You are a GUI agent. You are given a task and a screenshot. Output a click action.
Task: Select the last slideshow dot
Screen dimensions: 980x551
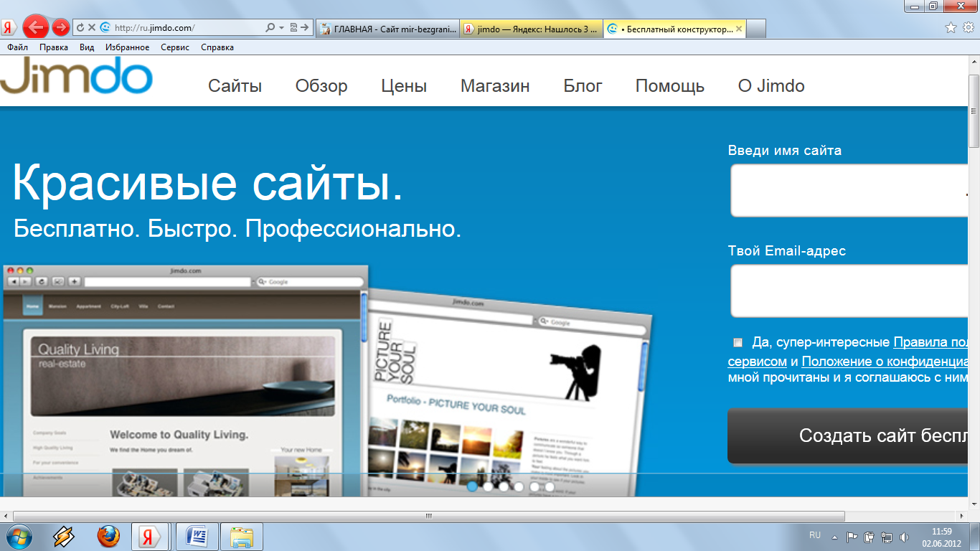point(550,486)
